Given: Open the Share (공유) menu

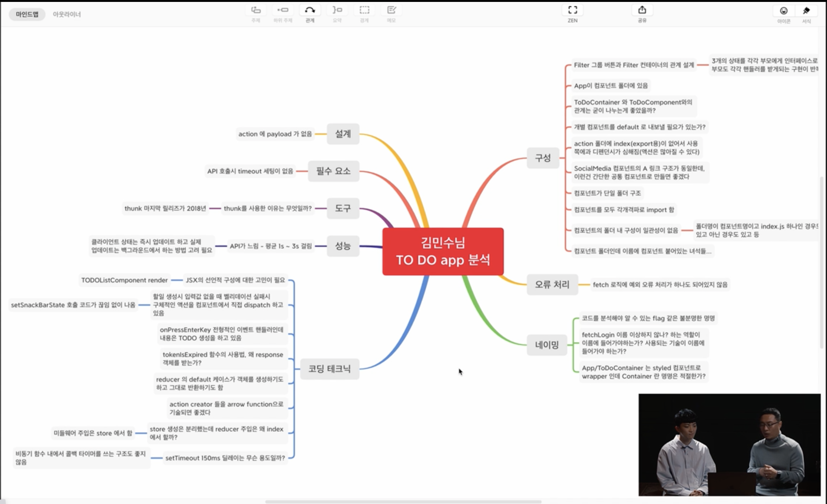Looking at the screenshot, I should point(642,10).
